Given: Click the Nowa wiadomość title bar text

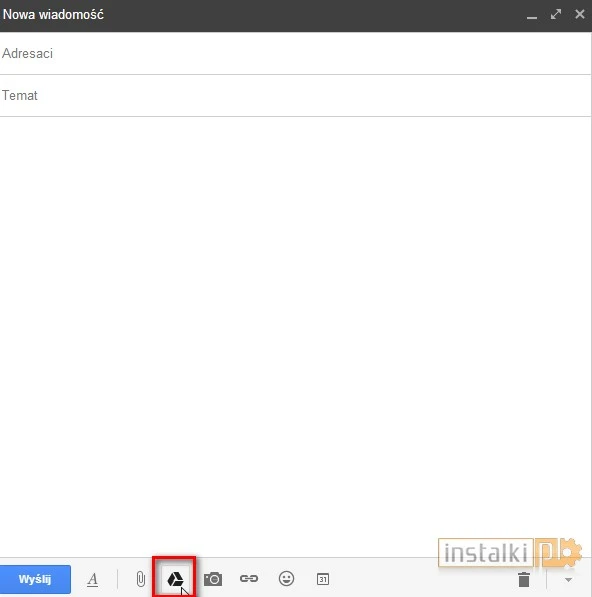Looking at the screenshot, I should tap(53, 14).
